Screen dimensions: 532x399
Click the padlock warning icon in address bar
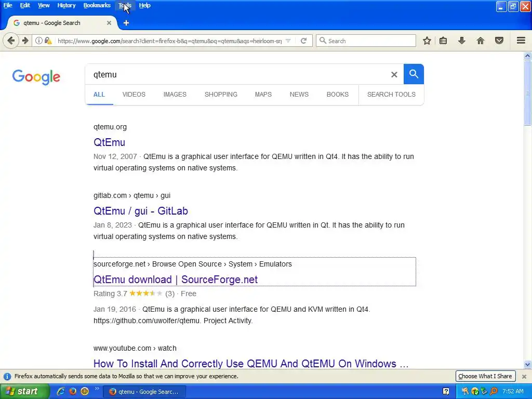click(48, 41)
